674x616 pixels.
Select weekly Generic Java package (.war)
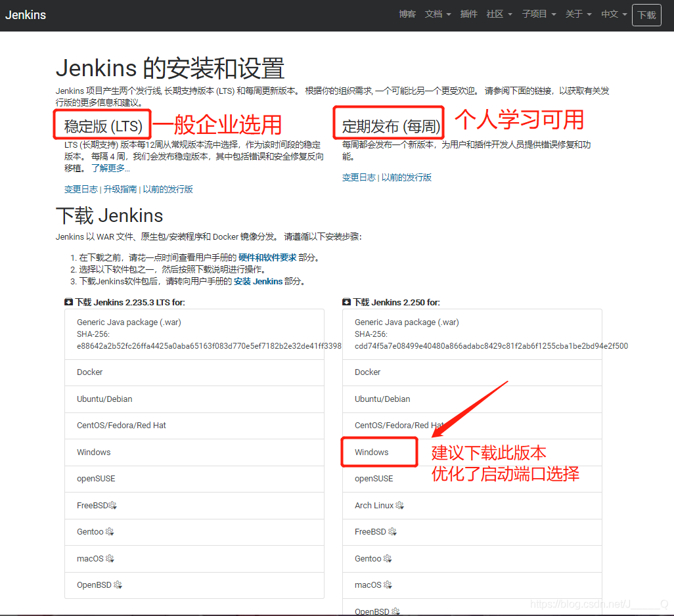[472, 334]
